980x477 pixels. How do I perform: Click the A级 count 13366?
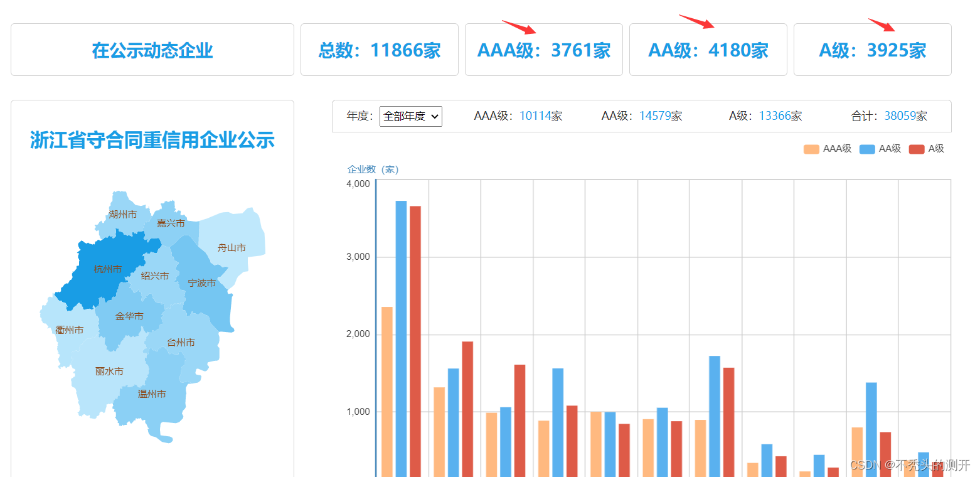click(775, 116)
